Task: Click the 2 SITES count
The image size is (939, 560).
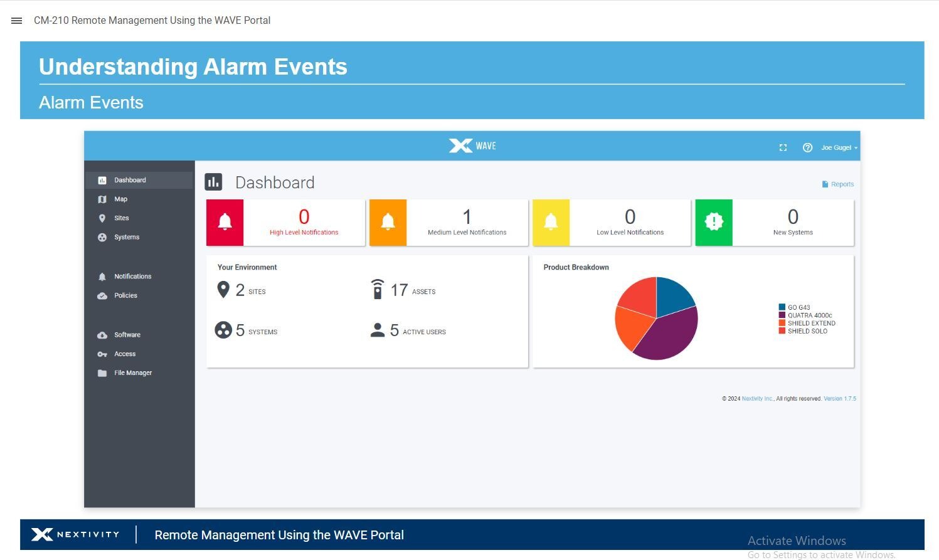Action: (x=250, y=290)
